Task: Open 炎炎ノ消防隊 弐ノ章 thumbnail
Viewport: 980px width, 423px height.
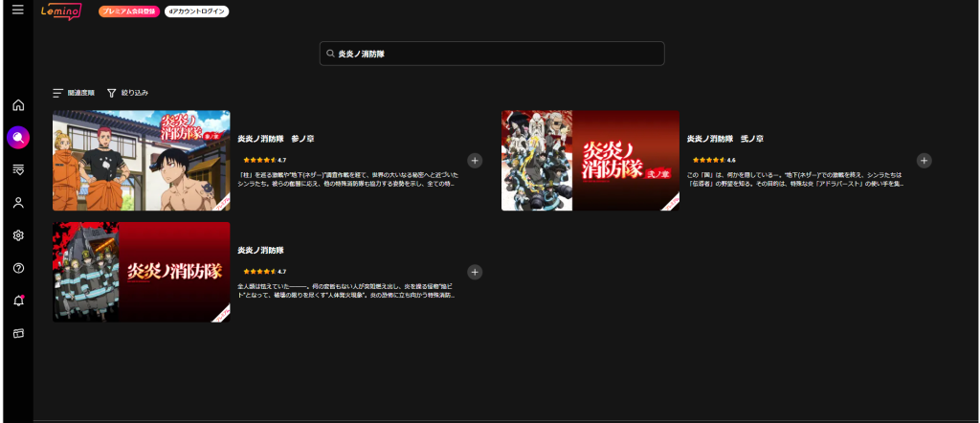Action: [x=590, y=161]
